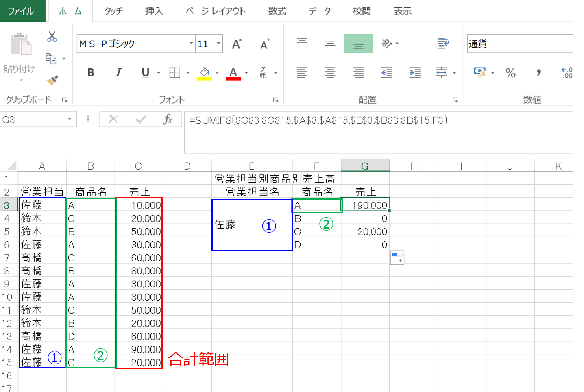Click the Format Painter brush icon
Image resolution: width=584 pixels, height=392 pixels.
[x=52, y=80]
